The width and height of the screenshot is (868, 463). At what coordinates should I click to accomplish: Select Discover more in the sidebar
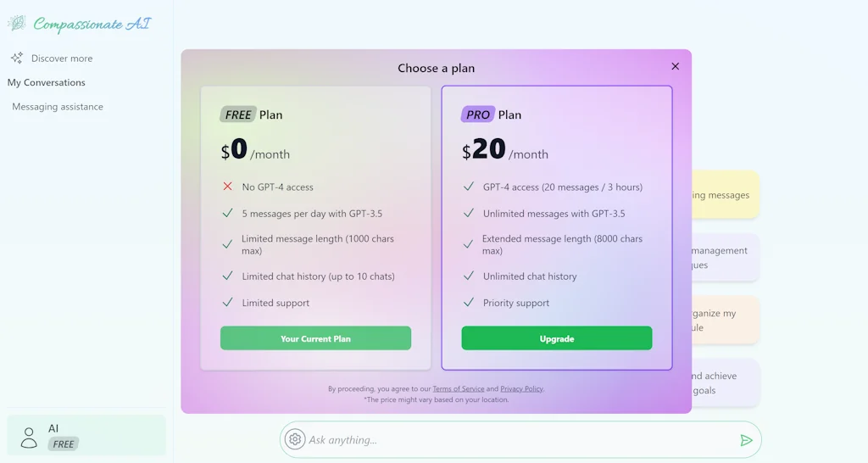[x=62, y=59]
